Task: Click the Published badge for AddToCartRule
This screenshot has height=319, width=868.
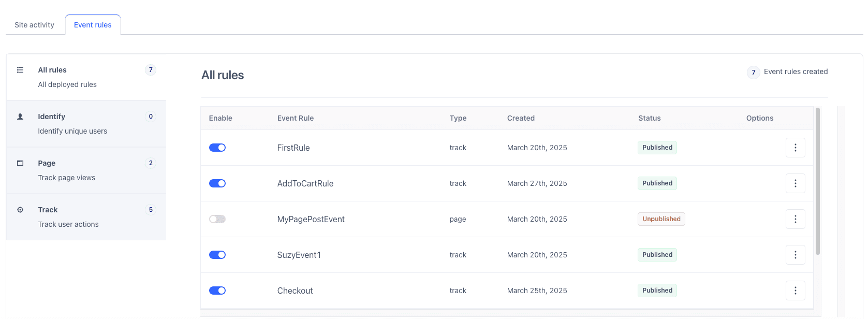Action: tap(657, 183)
